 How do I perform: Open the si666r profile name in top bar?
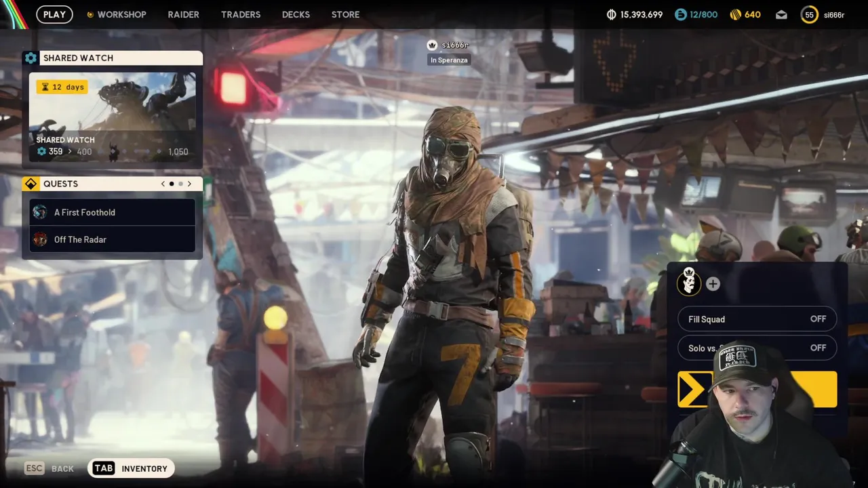coord(834,15)
